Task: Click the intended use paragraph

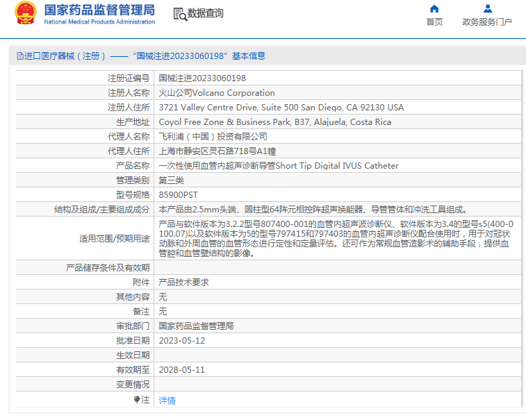Action: pos(336,238)
